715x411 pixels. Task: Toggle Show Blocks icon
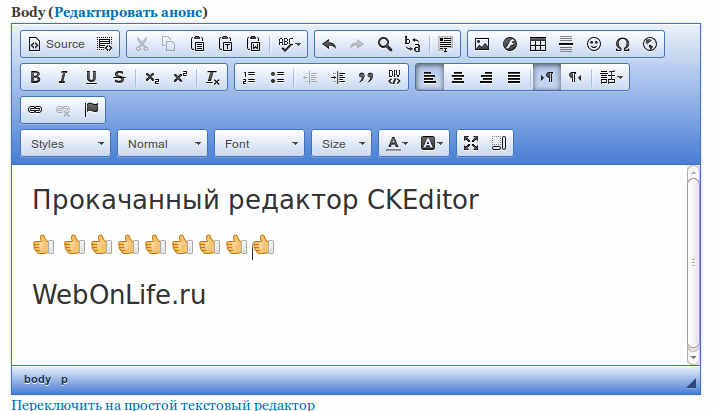coord(499,143)
